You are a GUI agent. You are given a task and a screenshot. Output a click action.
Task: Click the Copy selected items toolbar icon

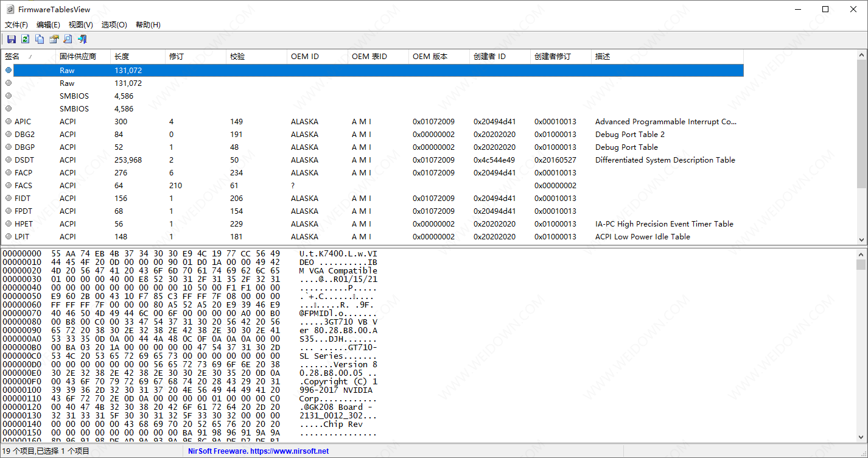tap(40, 39)
